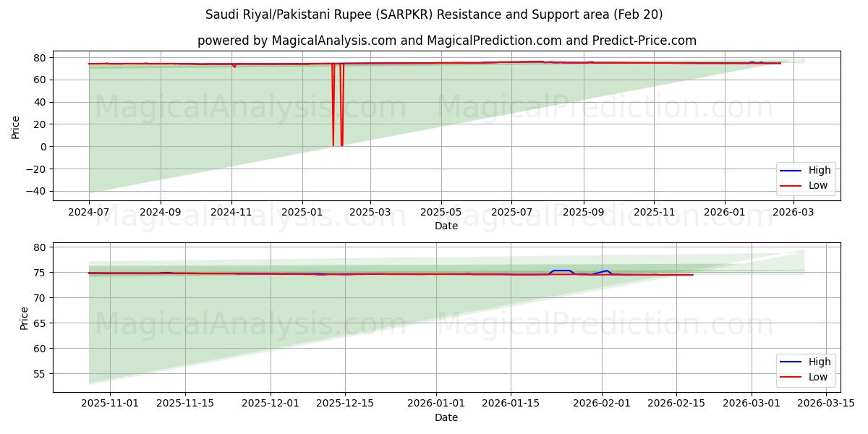
Task: Click the Price axis label on bottom chart
Action: [23, 318]
